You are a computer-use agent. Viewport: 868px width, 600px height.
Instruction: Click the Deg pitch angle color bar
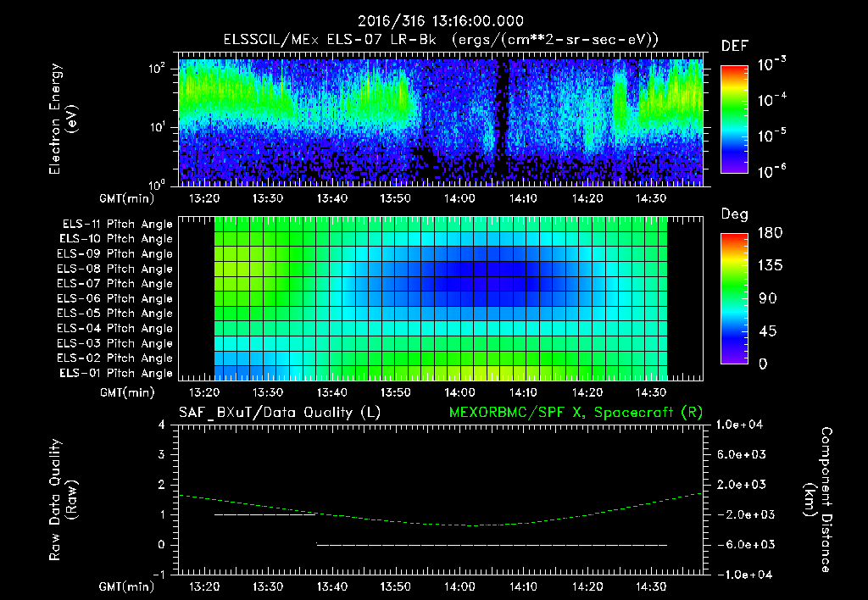[x=734, y=298]
